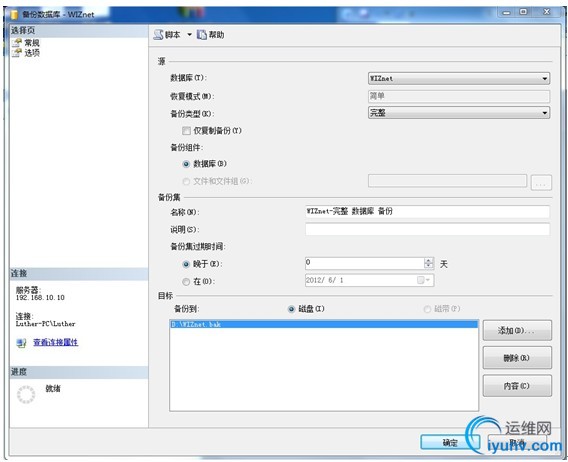The image size is (568, 462).
Task: Click the Help (帮助) toolbar icon
Action: point(202,35)
